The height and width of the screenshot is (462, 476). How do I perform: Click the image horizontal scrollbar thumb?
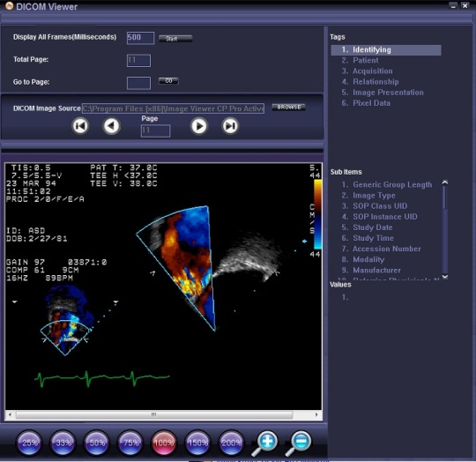[154, 414]
